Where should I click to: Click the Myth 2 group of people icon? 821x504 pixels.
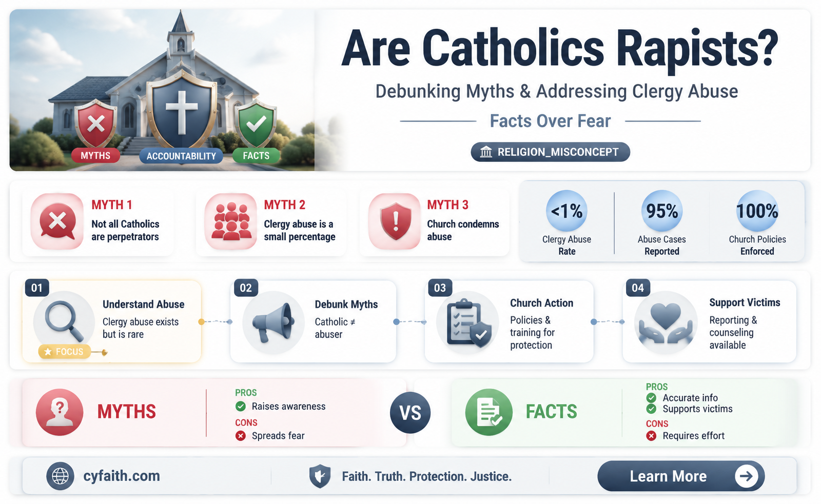(231, 221)
